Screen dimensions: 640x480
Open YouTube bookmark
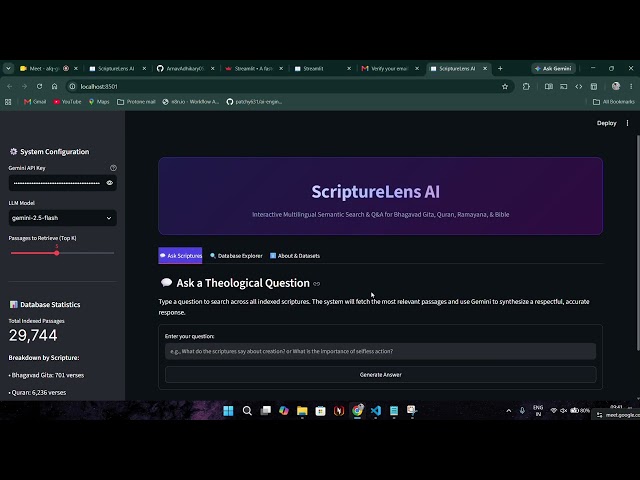67,102
